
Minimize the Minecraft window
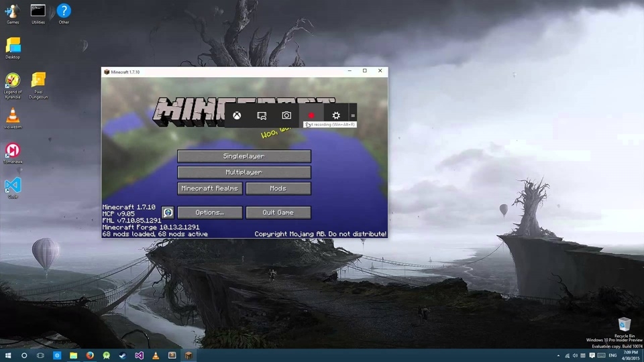click(x=350, y=71)
